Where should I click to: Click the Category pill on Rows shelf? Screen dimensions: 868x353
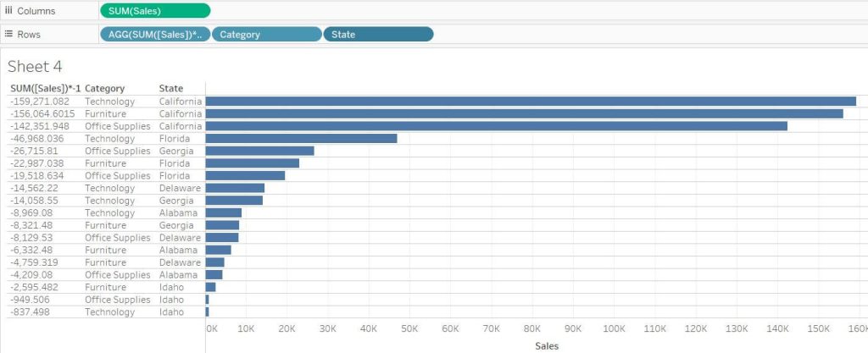pyautogui.click(x=266, y=35)
